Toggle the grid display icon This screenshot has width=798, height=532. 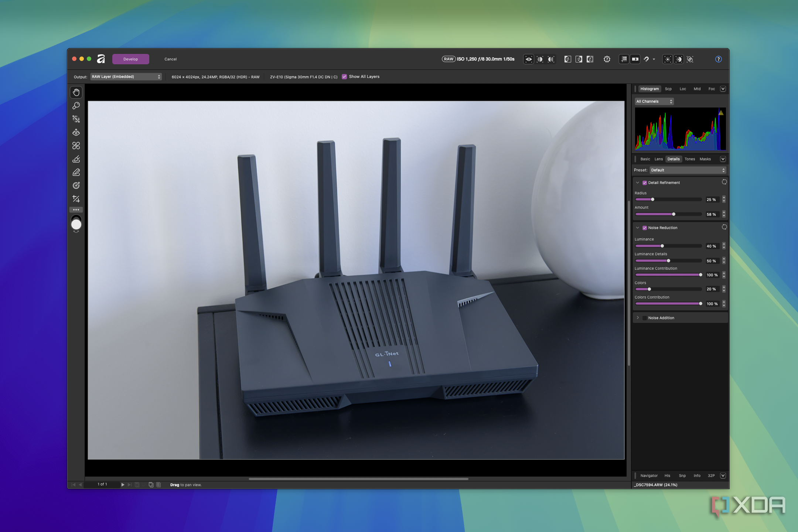pos(624,59)
